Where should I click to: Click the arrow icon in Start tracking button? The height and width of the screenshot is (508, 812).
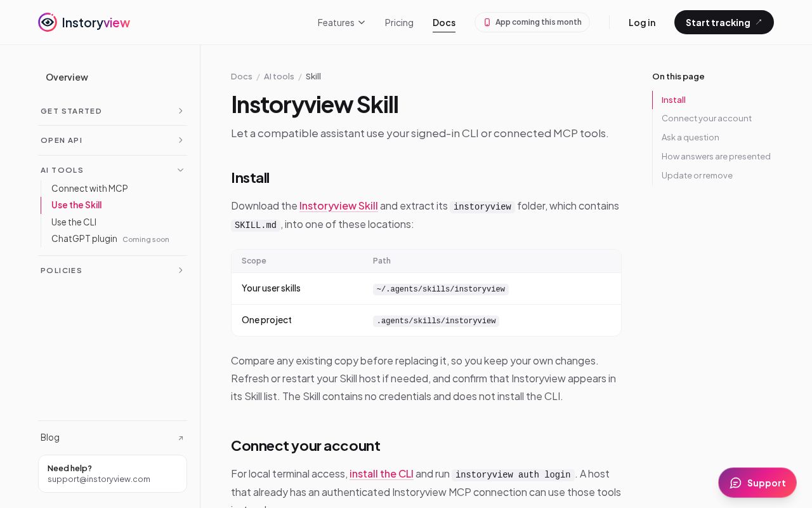pyautogui.click(x=759, y=22)
